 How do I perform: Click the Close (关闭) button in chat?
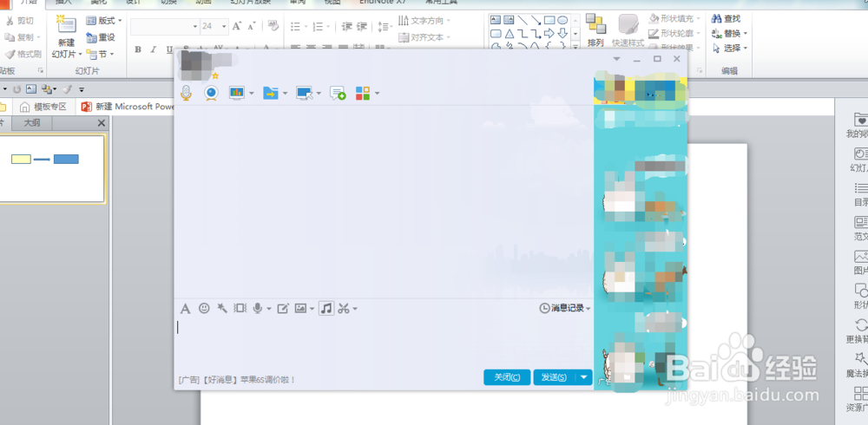point(507,377)
